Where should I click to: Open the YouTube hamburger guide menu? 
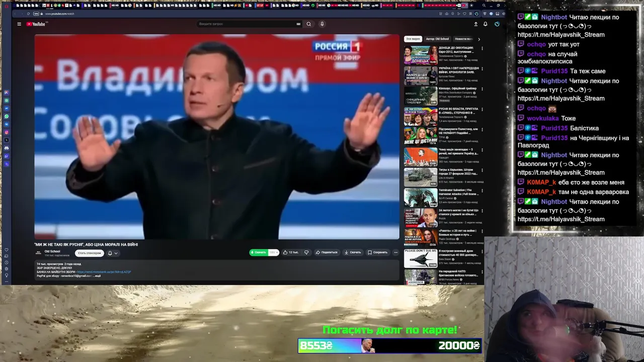pyautogui.click(x=19, y=24)
